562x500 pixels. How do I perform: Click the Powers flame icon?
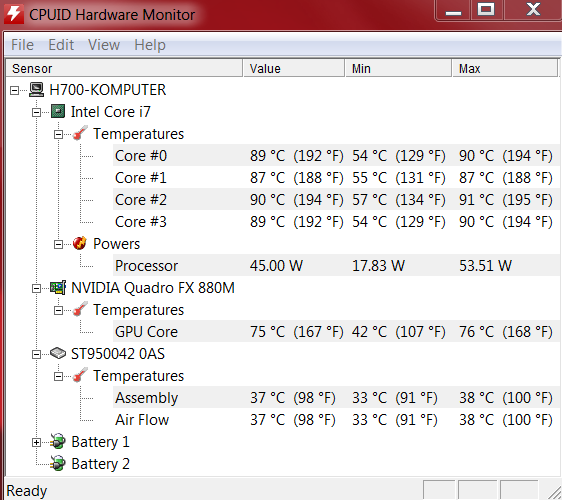tap(80, 243)
